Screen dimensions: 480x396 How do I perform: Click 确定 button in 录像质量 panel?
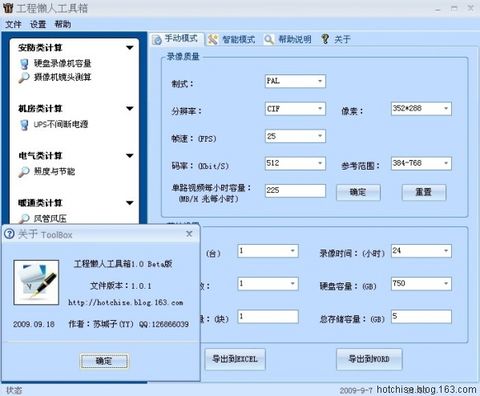click(358, 192)
